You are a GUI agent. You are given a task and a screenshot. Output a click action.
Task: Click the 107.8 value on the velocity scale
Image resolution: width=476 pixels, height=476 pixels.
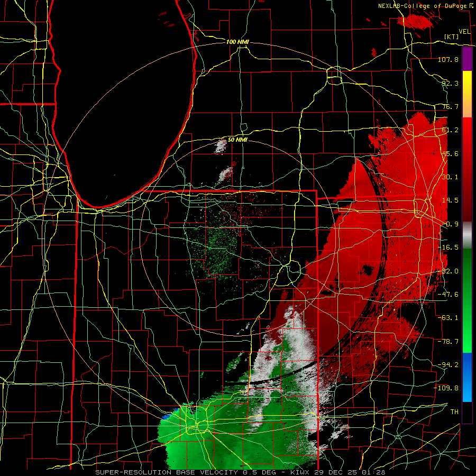point(448,59)
